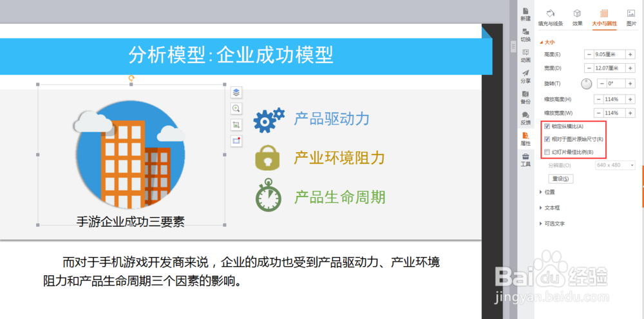The image size is (644, 319).
Task: Click the 产业环境阻力 text on slide
Action: tap(339, 157)
